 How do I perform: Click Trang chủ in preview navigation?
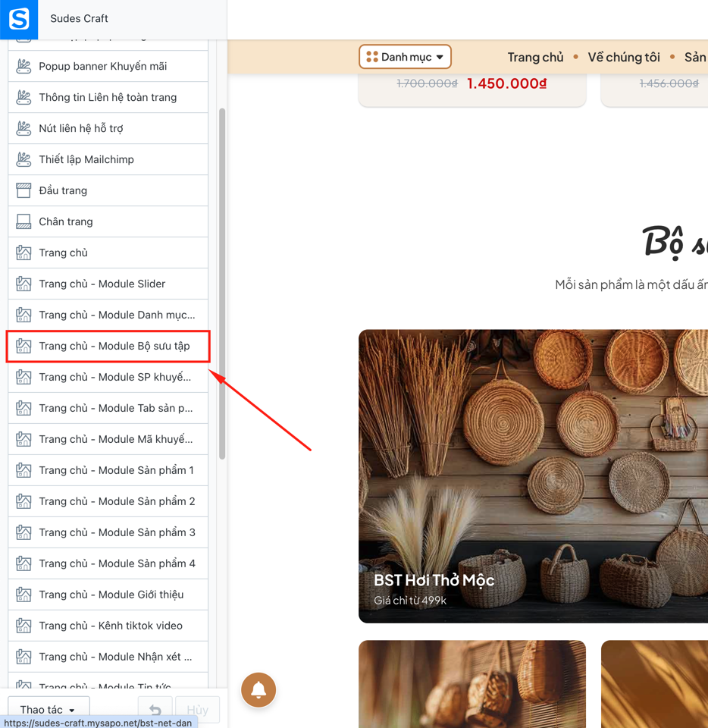[535, 57]
